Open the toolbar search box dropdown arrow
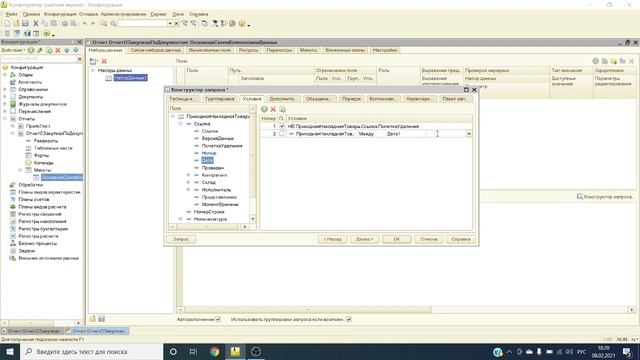This screenshot has height=360, width=640. (x=170, y=24)
